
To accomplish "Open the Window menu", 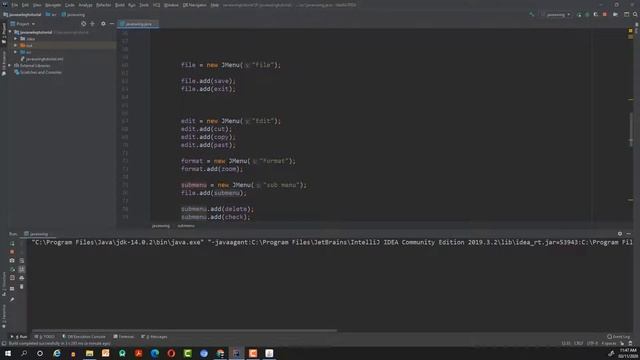I will 171,5.
